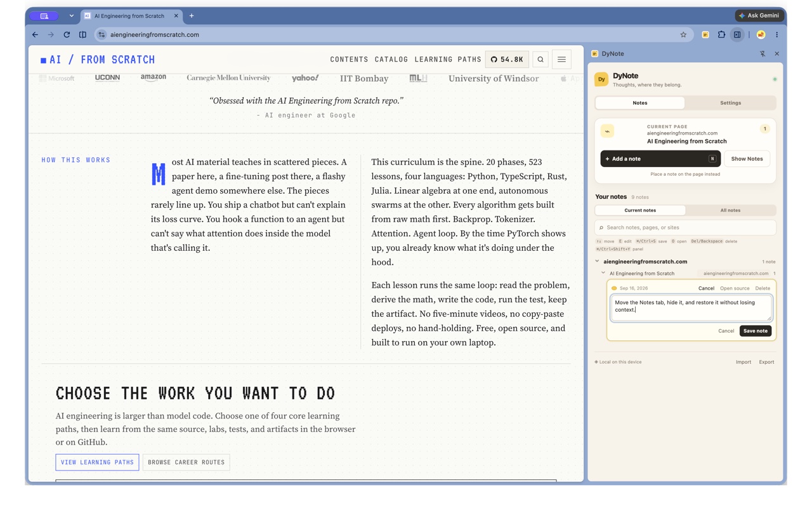Open LEARNING PATHS in site navigation
The image size is (812, 508).
pos(448,60)
